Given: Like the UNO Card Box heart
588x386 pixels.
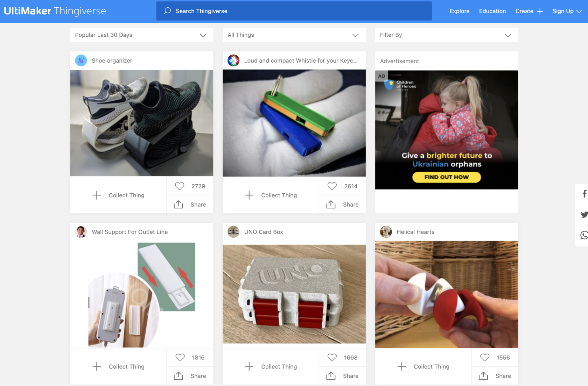Looking at the screenshot, I should 332,357.
